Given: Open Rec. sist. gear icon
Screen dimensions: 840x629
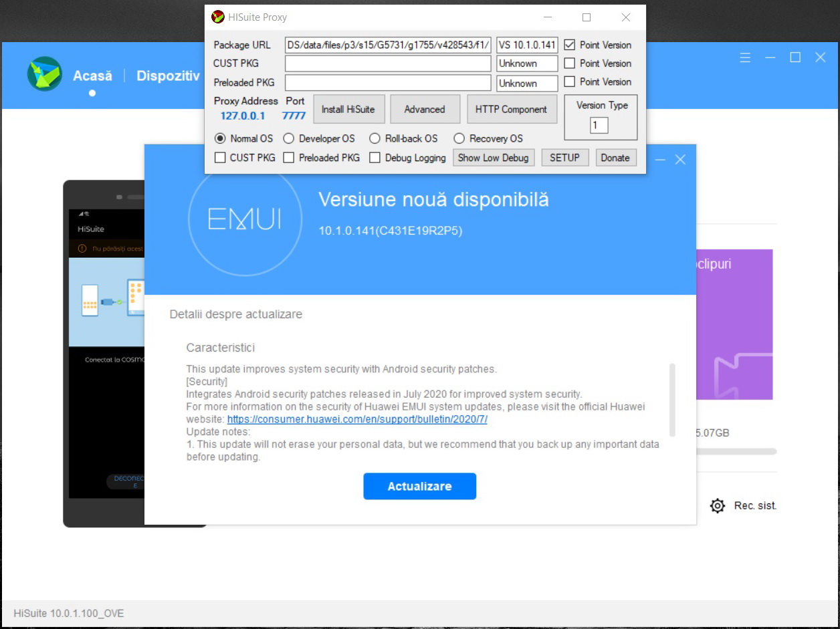Looking at the screenshot, I should [x=718, y=506].
